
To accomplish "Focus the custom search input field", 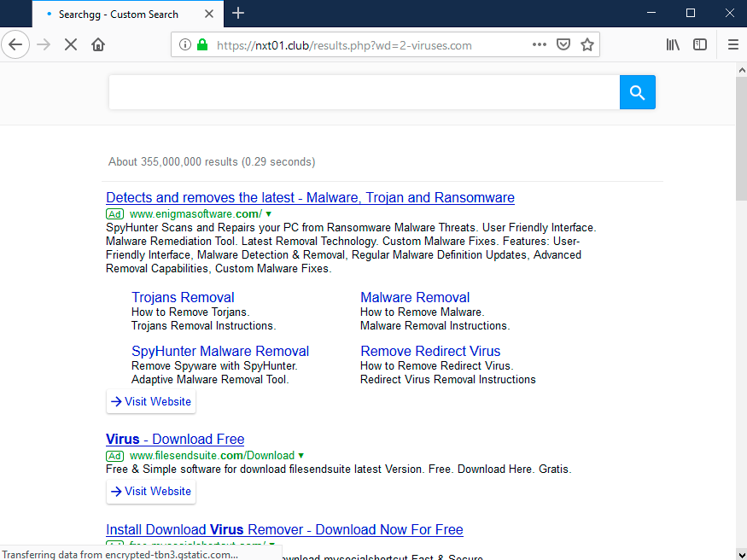I will pos(363,92).
